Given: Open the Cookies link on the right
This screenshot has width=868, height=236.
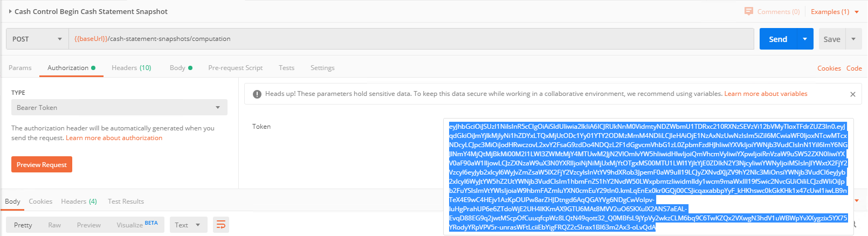Looking at the screenshot, I should click(x=829, y=68).
